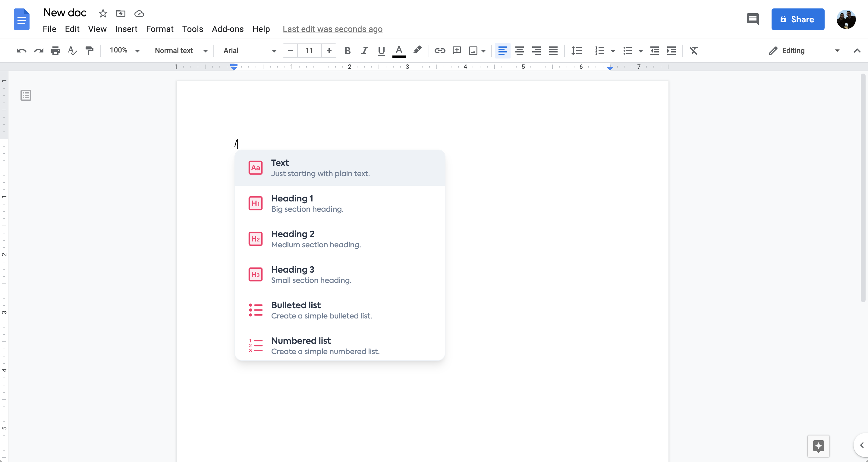Screen dimensions: 868x462
Task: Open the Insert link tool
Action: click(x=439, y=51)
